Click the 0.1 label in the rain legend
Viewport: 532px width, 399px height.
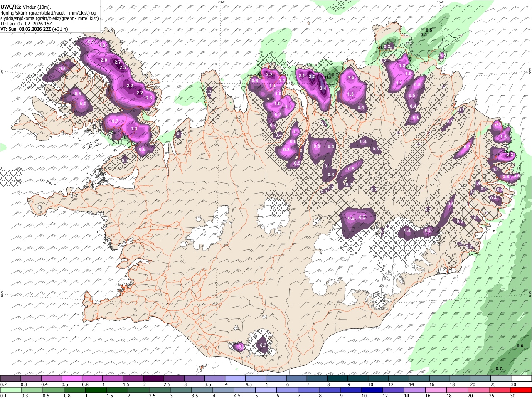pyautogui.click(x=3, y=396)
